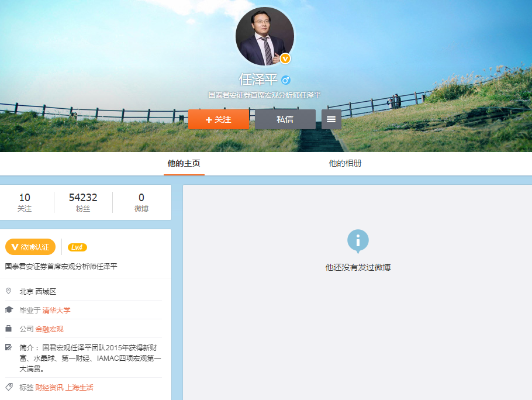Open the 上海生活 tag link
This screenshot has width=532, height=400.
[79, 388]
